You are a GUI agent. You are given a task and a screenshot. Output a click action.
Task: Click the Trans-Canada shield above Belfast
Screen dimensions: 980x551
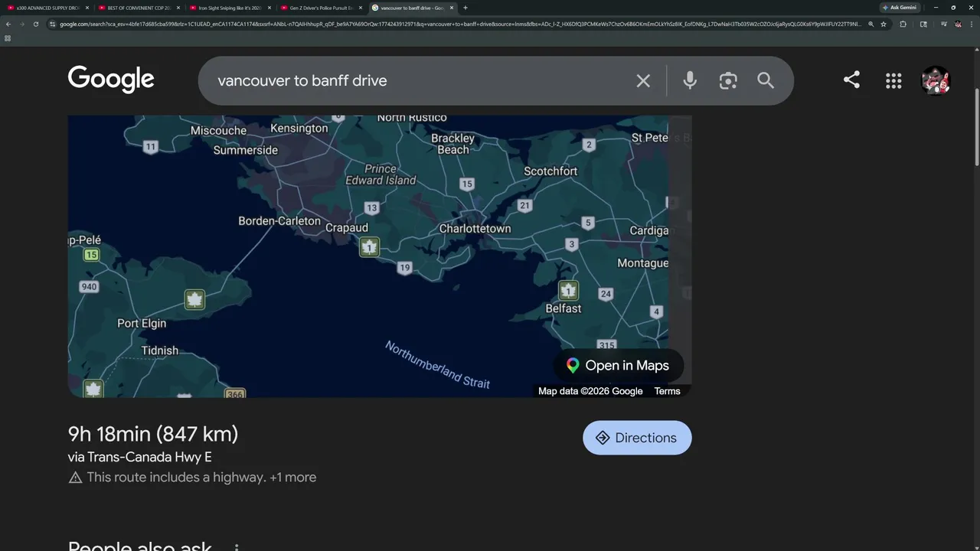coord(568,291)
